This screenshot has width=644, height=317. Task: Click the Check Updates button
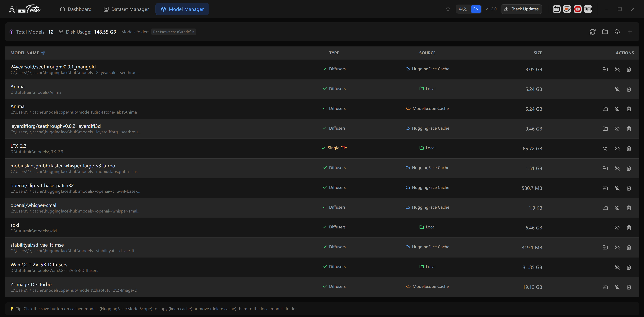[521, 9]
